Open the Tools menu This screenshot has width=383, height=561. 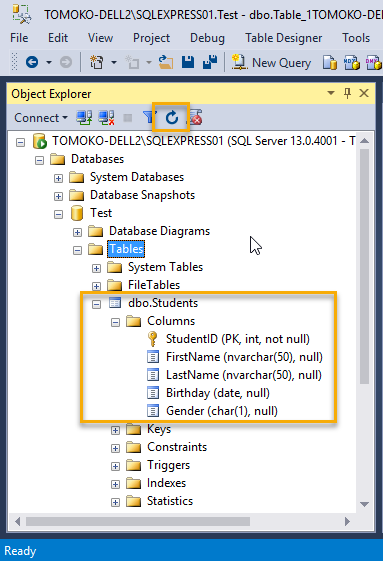[x=356, y=38]
